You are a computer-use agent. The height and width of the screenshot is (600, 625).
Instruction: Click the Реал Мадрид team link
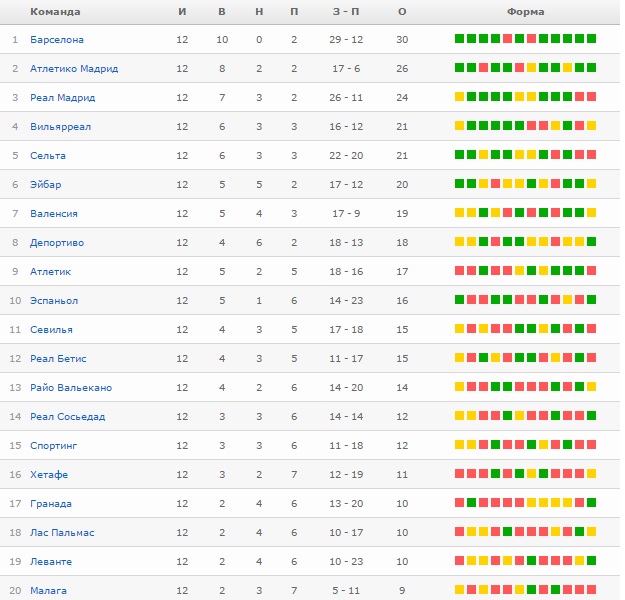coord(63,98)
